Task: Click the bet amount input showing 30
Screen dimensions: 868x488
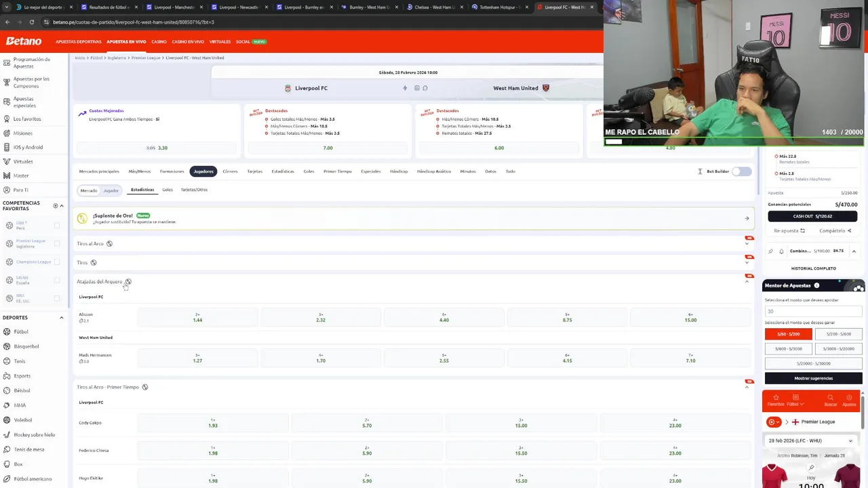Action: tap(813, 311)
